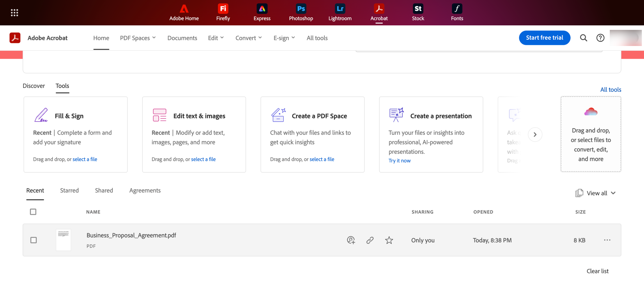Open the Firefly app icon
This screenshot has width=644, height=294.
[x=223, y=12]
